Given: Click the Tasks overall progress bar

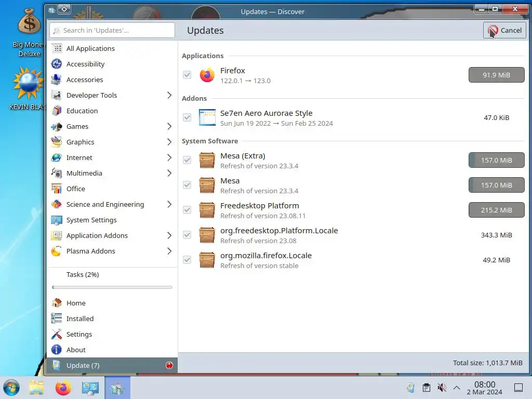Looking at the screenshot, I should coord(112,287).
